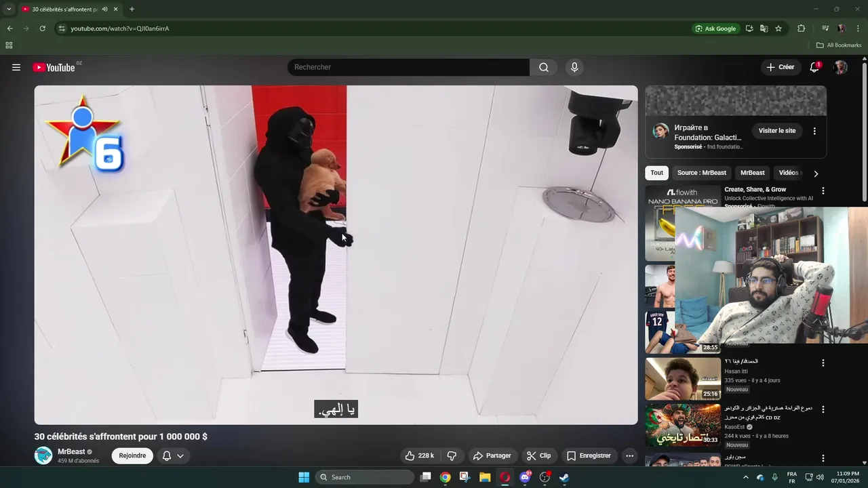Click the Rejoindre button
Screen dimensions: 868x488
[x=132, y=455]
